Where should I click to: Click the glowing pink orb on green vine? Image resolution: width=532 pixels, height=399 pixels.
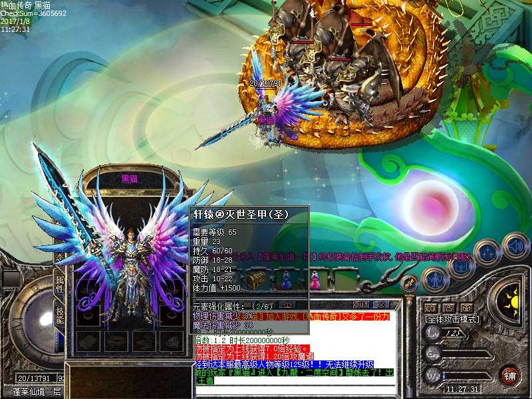432,206
